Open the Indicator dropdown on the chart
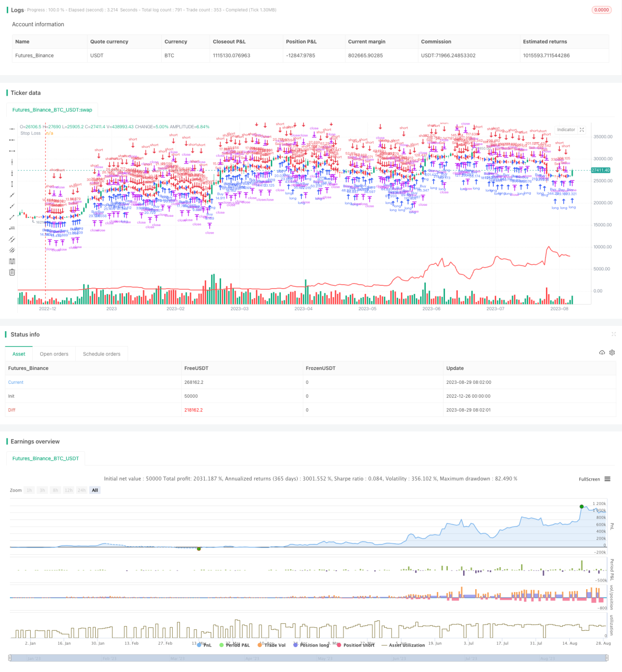This screenshot has height=672, width=622. click(x=566, y=130)
